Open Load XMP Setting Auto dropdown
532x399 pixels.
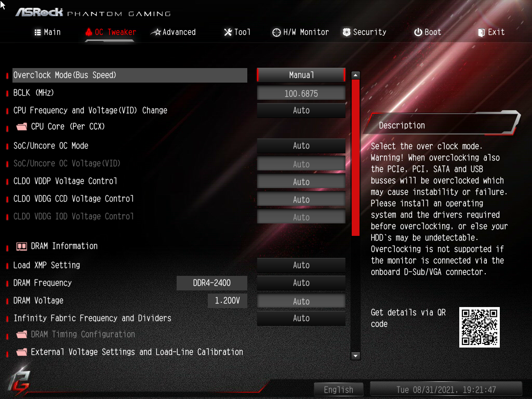point(301,265)
